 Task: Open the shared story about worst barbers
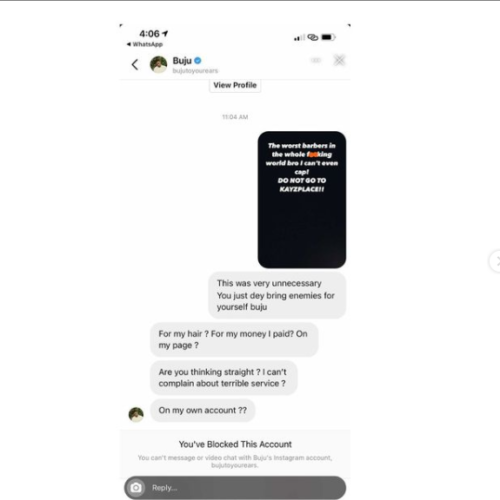coord(302,200)
